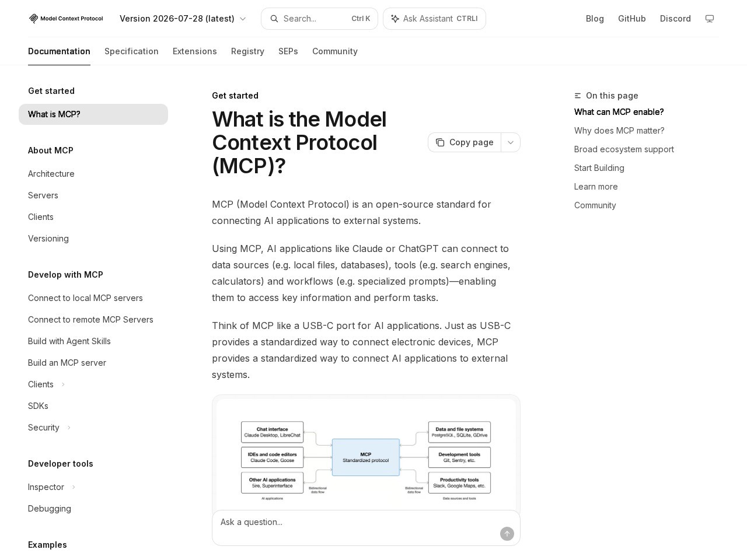The image size is (747, 560).
Task: Expand the Inspector sidebar section
Action: point(74,487)
